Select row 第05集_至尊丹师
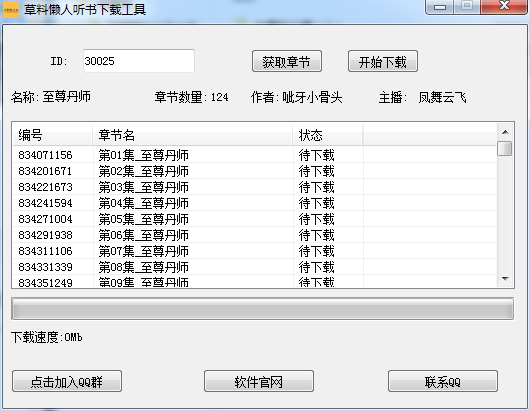Viewport: 530px width, 411px height. (255, 219)
